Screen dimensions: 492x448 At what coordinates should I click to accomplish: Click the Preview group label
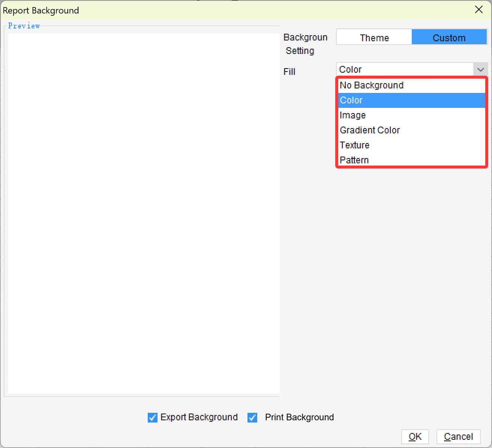24,25
